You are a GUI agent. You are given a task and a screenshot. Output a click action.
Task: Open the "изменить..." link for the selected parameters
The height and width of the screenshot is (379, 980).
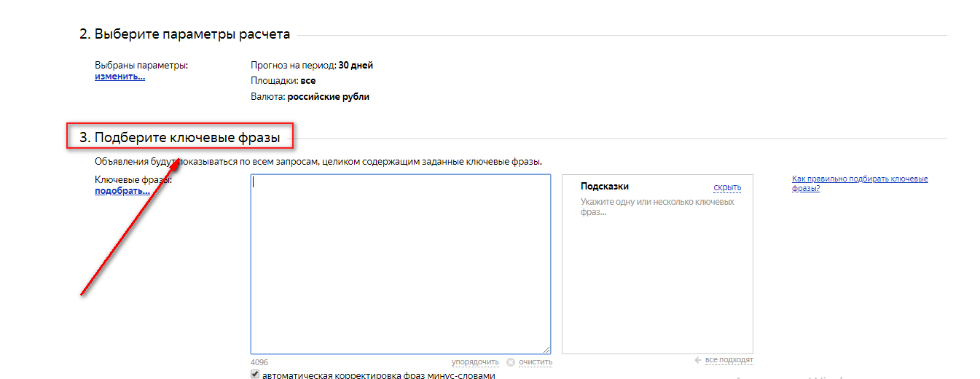click(x=119, y=76)
